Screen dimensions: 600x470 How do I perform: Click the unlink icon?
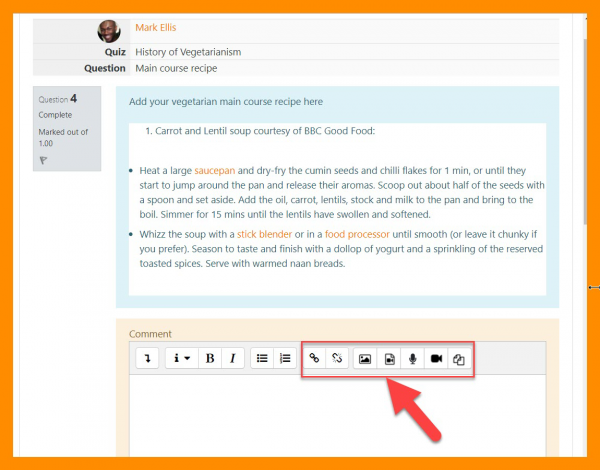[337, 358]
